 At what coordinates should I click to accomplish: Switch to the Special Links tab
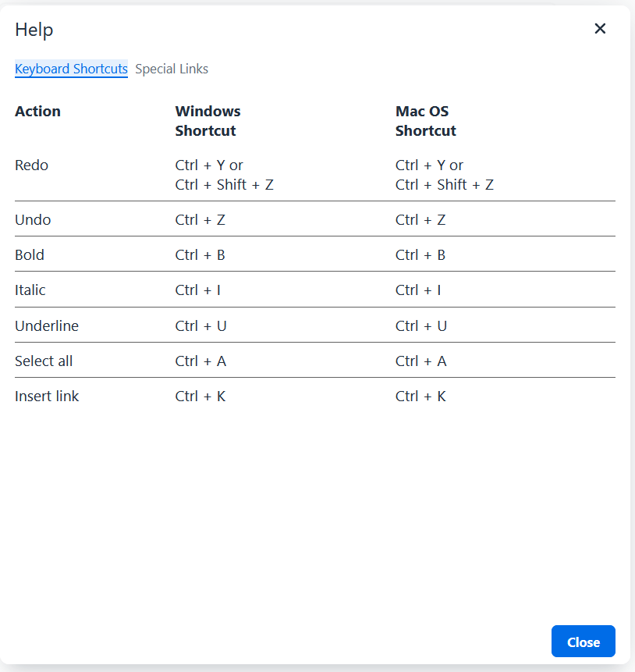pyautogui.click(x=172, y=69)
